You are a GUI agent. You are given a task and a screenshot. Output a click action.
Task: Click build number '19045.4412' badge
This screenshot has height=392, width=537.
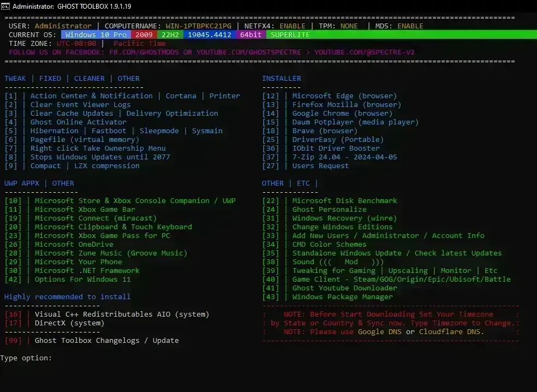click(209, 34)
